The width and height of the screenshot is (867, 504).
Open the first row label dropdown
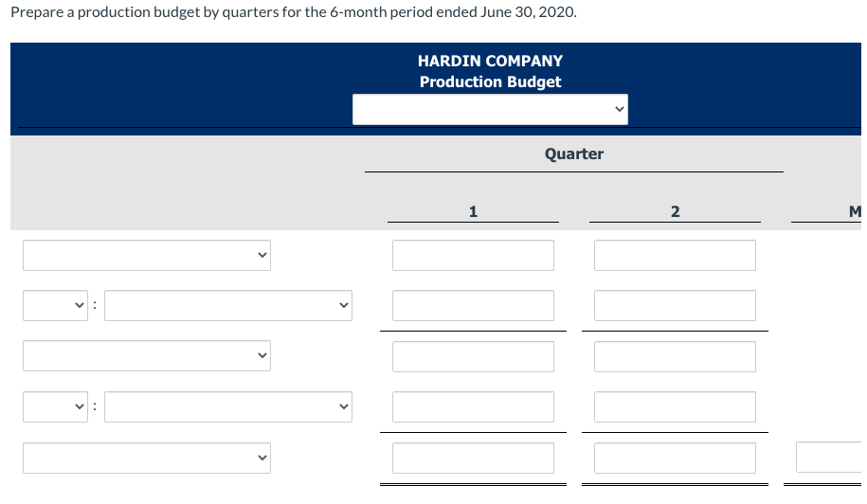point(147,255)
